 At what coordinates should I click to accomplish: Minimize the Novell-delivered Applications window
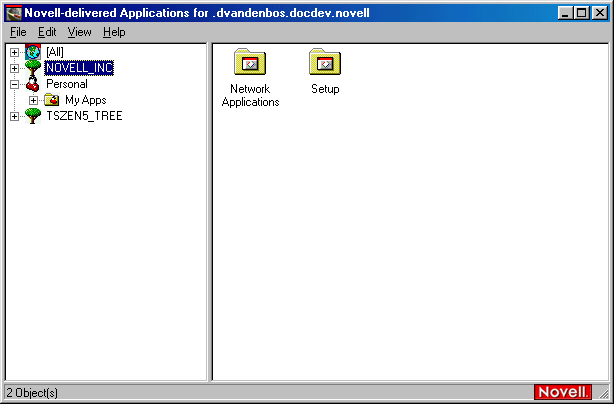coord(565,13)
